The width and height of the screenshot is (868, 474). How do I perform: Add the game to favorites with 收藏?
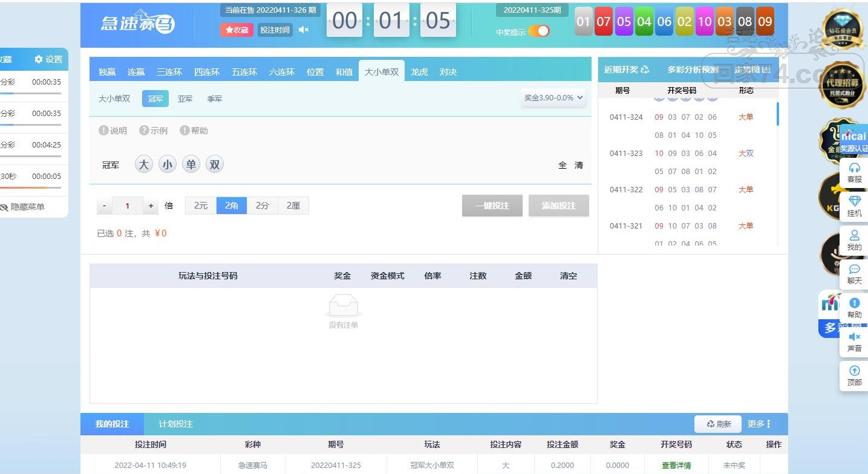[x=237, y=30]
